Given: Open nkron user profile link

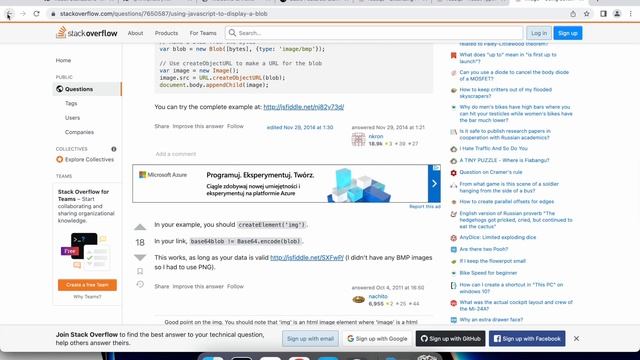Looking at the screenshot, I should tap(376, 136).
